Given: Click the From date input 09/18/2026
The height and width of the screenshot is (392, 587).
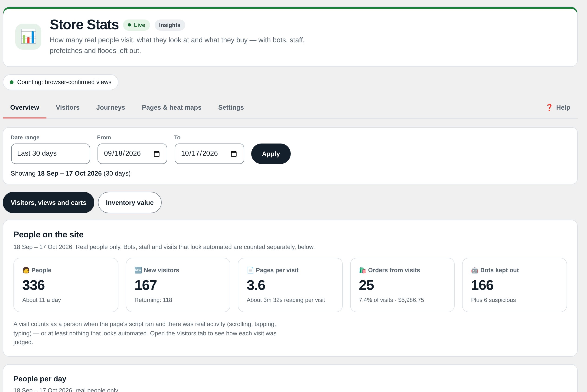Looking at the screenshot, I should pos(132,154).
